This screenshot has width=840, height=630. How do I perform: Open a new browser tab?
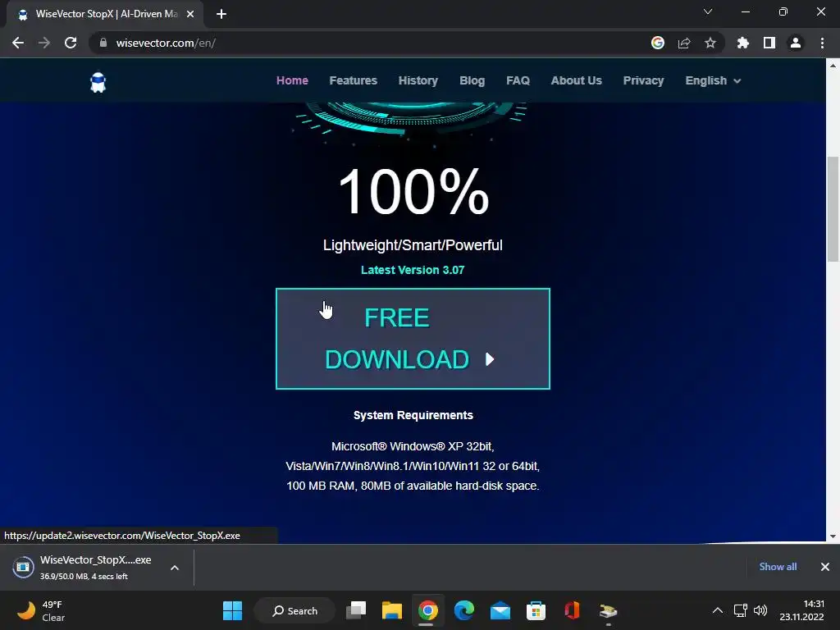221,14
